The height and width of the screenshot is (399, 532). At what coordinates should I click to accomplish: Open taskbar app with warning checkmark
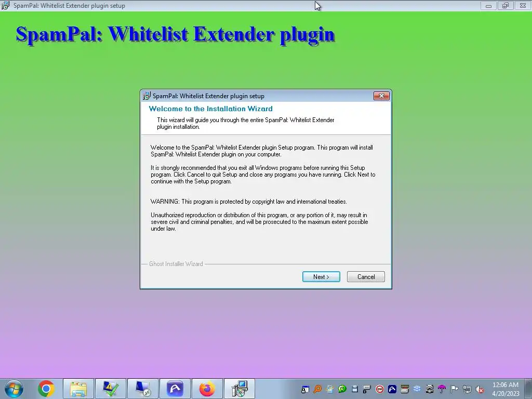point(111,389)
